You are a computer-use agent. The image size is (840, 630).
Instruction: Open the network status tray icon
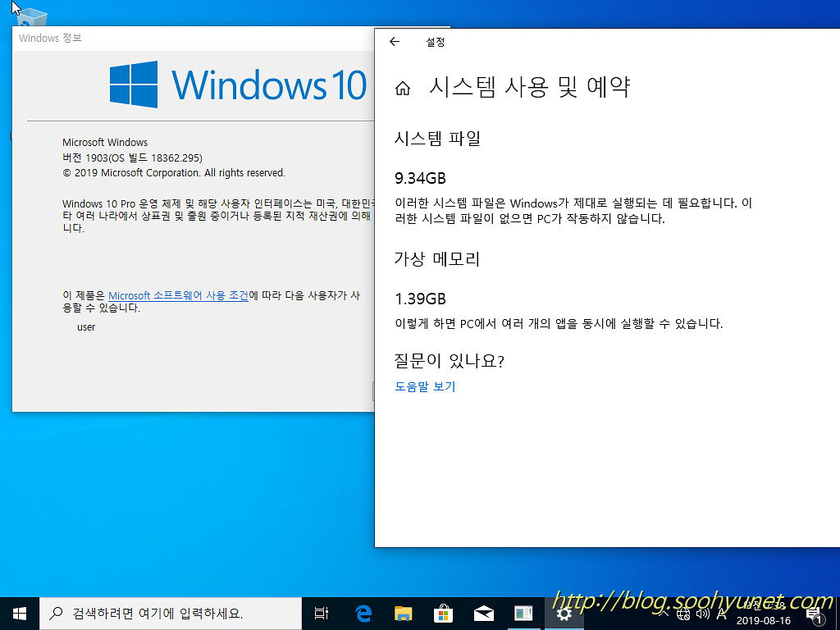683,614
